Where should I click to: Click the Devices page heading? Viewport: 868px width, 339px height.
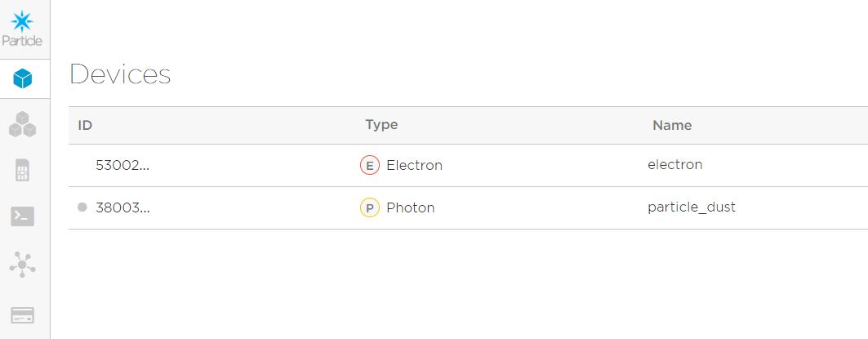[120, 74]
